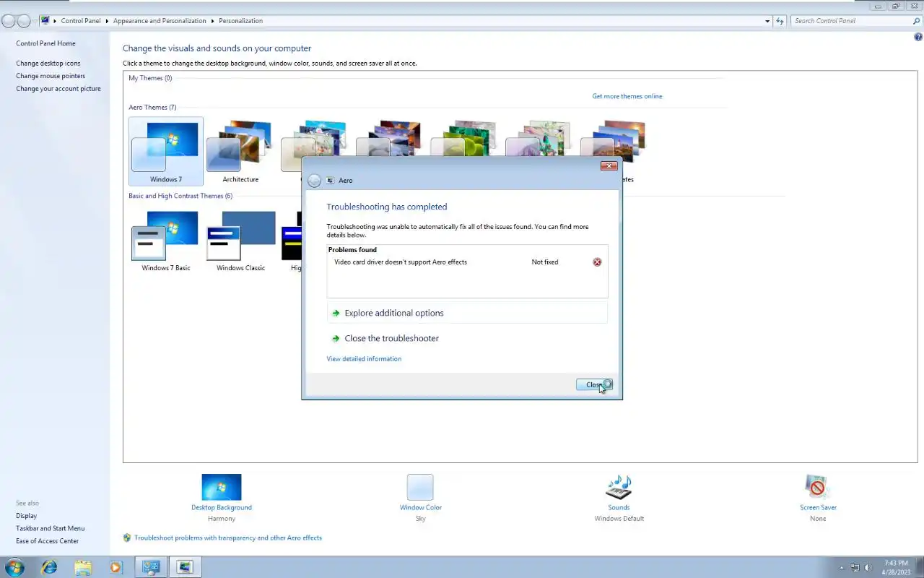Click the My Themes (0) heading
The width and height of the screenshot is (924, 578).
[x=150, y=78]
